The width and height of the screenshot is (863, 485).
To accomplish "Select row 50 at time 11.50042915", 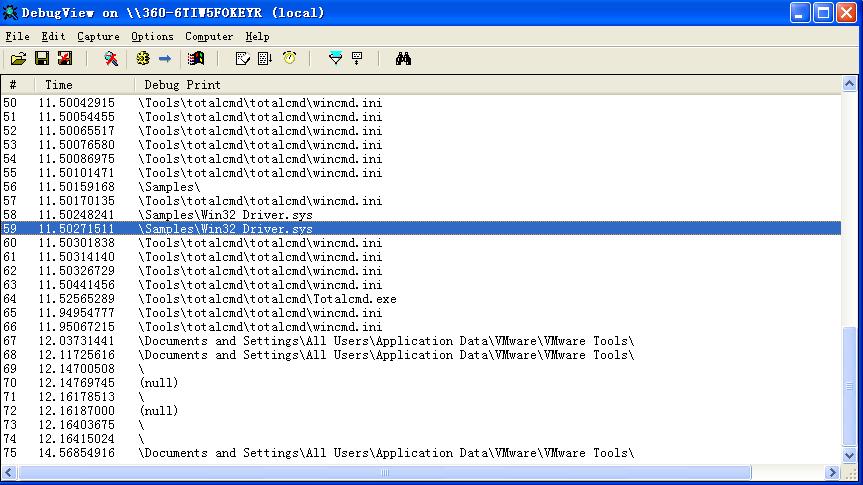I will (x=420, y=103).
